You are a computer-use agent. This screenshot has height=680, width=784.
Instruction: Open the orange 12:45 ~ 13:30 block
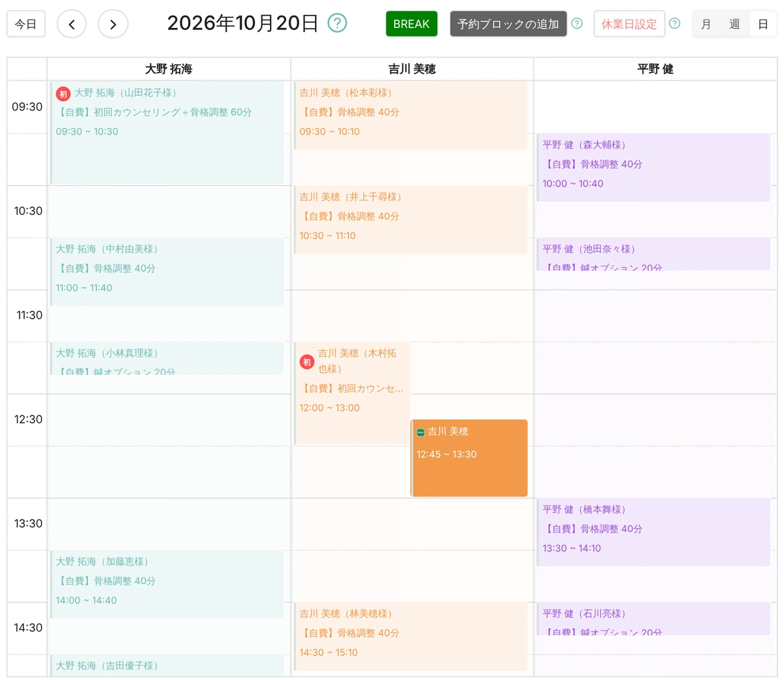pyautogui.click(x=469, y=458)
